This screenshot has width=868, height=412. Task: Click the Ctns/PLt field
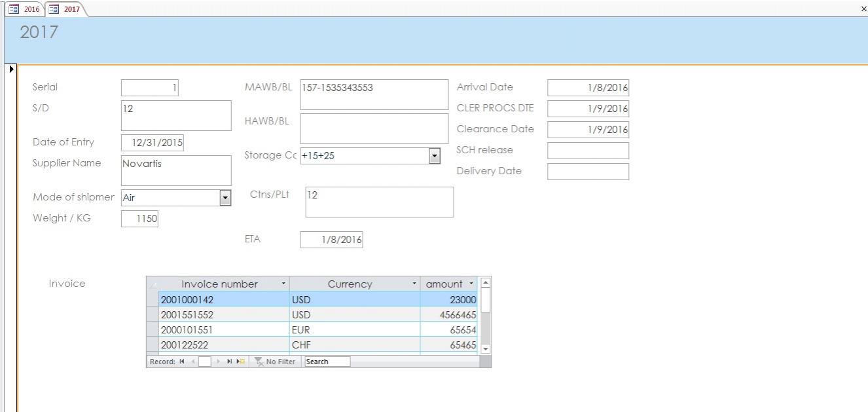(380, 202)
